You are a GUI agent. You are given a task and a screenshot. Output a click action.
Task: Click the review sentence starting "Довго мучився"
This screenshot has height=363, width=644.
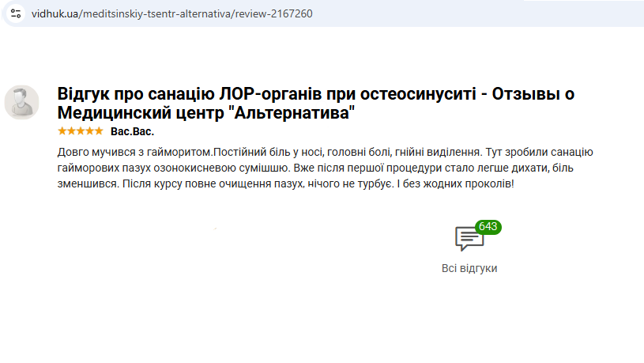[134, 152]
